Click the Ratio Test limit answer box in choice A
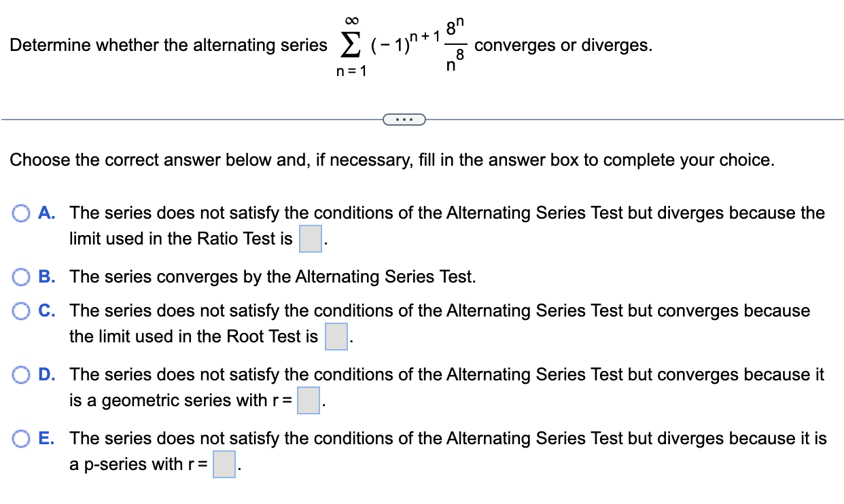This screenshot has width=844, height=504. [x=311, y=239]
